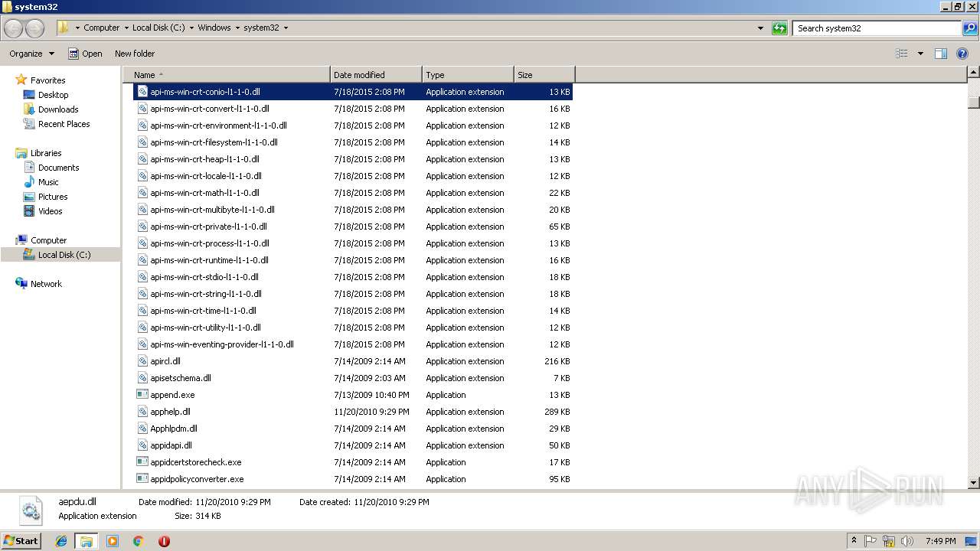Click in the Search system32 field
Viewport: 980px width, 551px height.
tap(877, 28)
